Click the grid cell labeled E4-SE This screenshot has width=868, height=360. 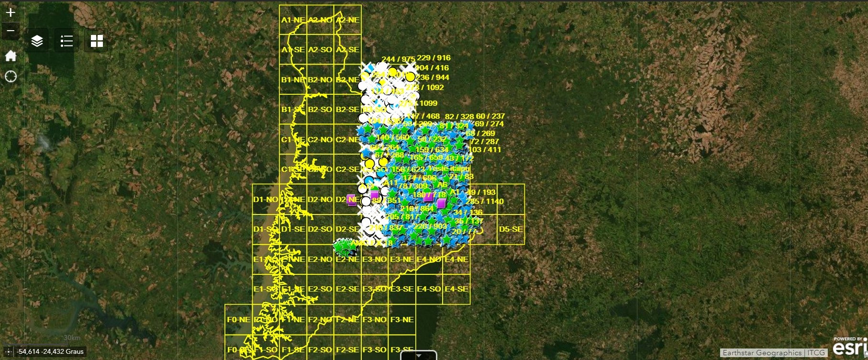(x=456, y=289)
